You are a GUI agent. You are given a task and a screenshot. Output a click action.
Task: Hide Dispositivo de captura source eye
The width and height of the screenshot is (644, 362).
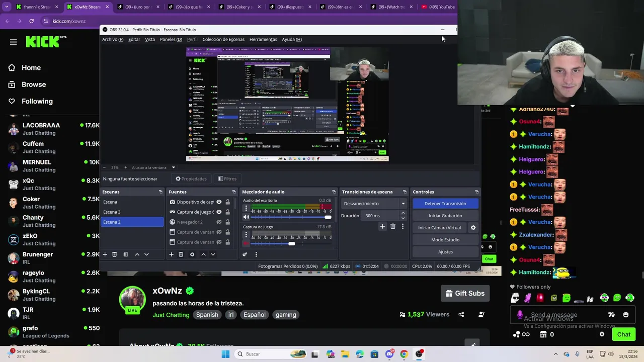pos(219,202)
